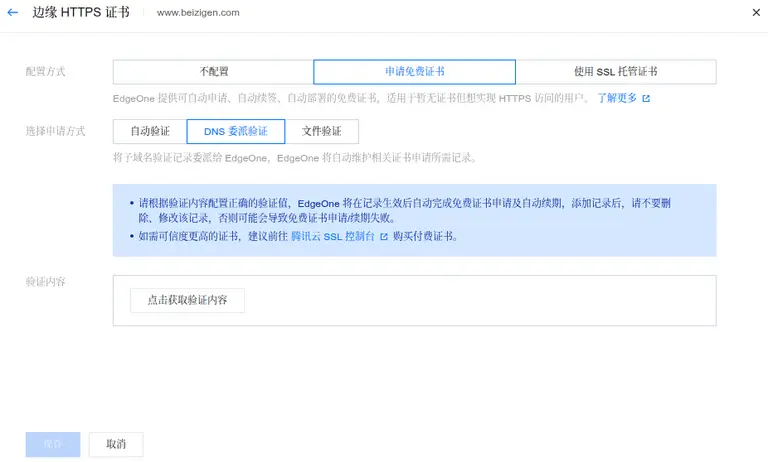Click the www.beizigen.com domain text
The width and height of the screenshot is (768, 462).
[x=198, y=13]
